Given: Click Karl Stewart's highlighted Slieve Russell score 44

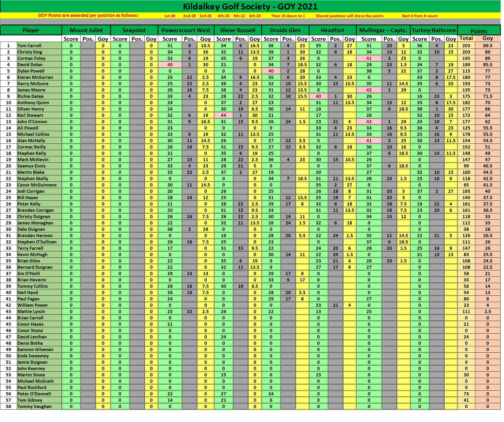Looking at the screenshot, I should 224,115.
